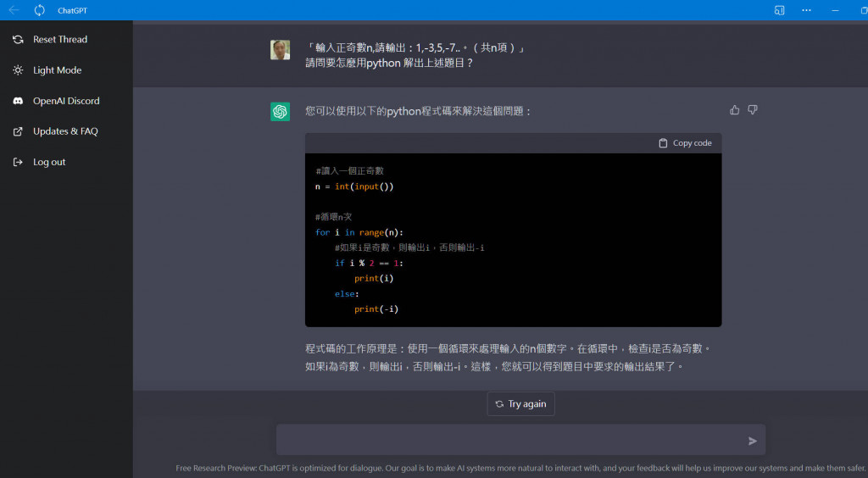
Task: Give thumbs up to the response
Action: [735, 109]
